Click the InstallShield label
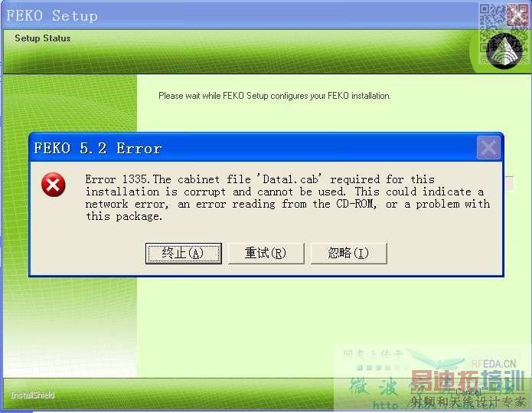 [33, 395]
